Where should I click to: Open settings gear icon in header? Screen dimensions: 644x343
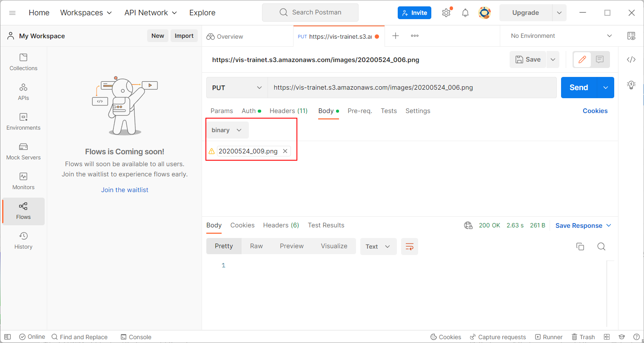click(446, 13)
